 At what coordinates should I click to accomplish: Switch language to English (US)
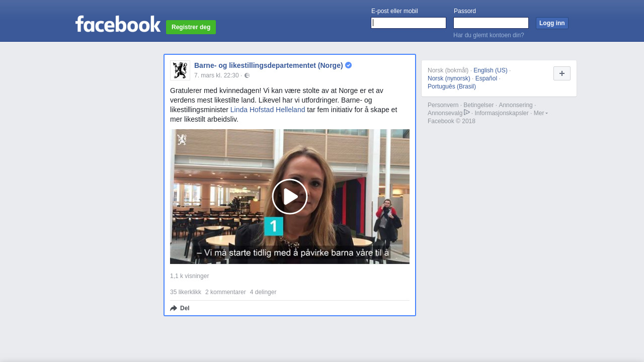[491, 70]
